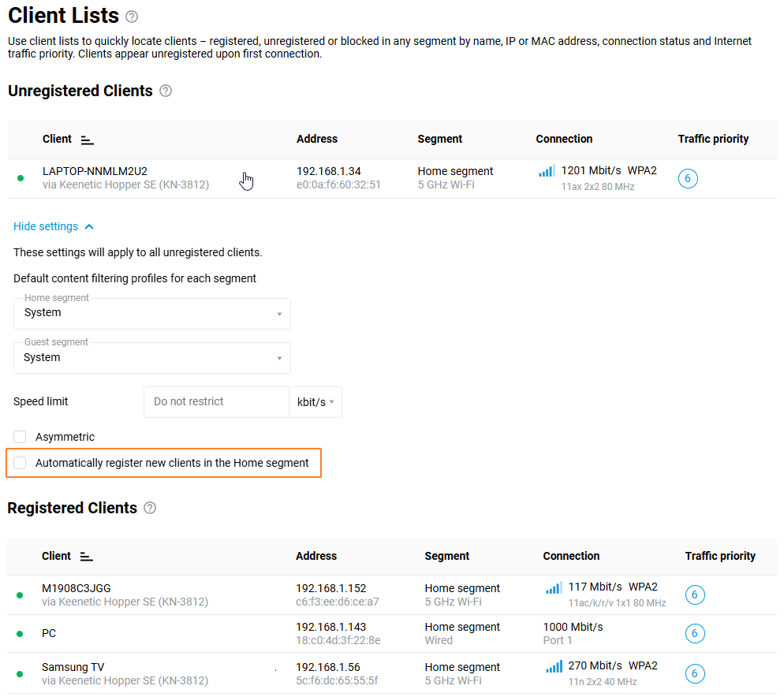Open the Samsung TV registered client entry
Image resolution: width=784 pixels, height=697 pixels.
73,668
